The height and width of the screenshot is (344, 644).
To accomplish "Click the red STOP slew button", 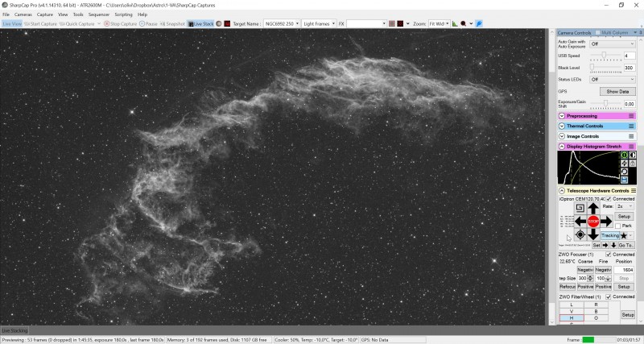I will (x=593, y=222).
